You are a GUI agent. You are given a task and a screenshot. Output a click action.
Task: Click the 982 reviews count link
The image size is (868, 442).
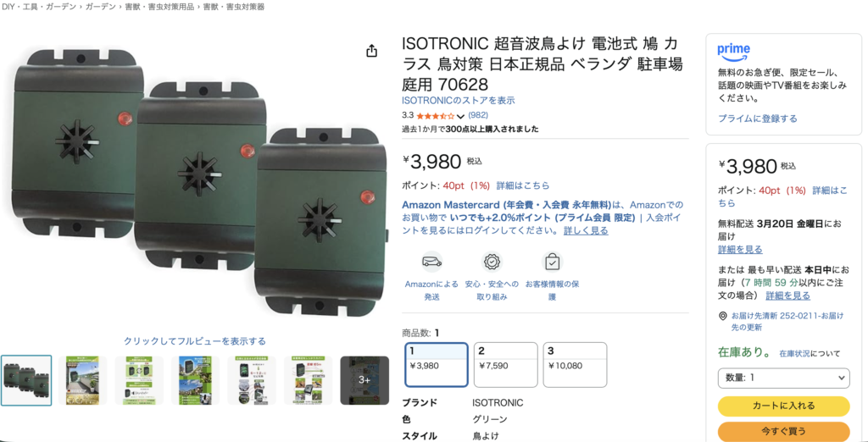tap(478, 116)
